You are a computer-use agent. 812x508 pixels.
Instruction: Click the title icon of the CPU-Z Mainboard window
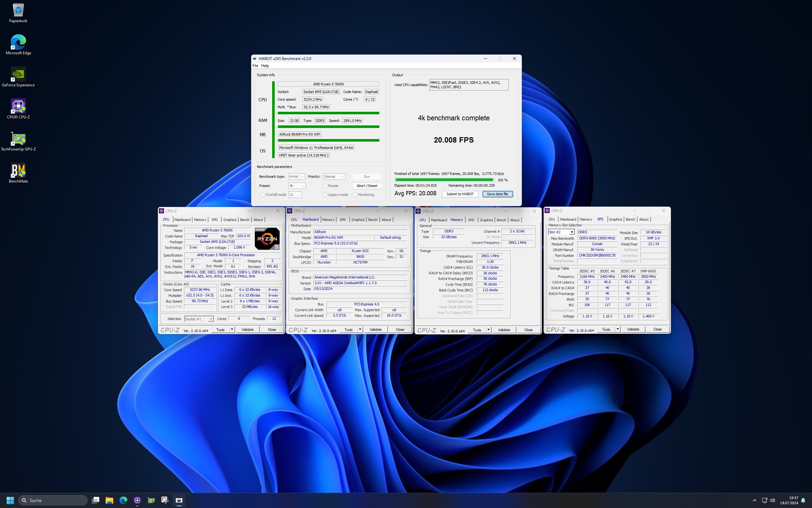(290, 211)
